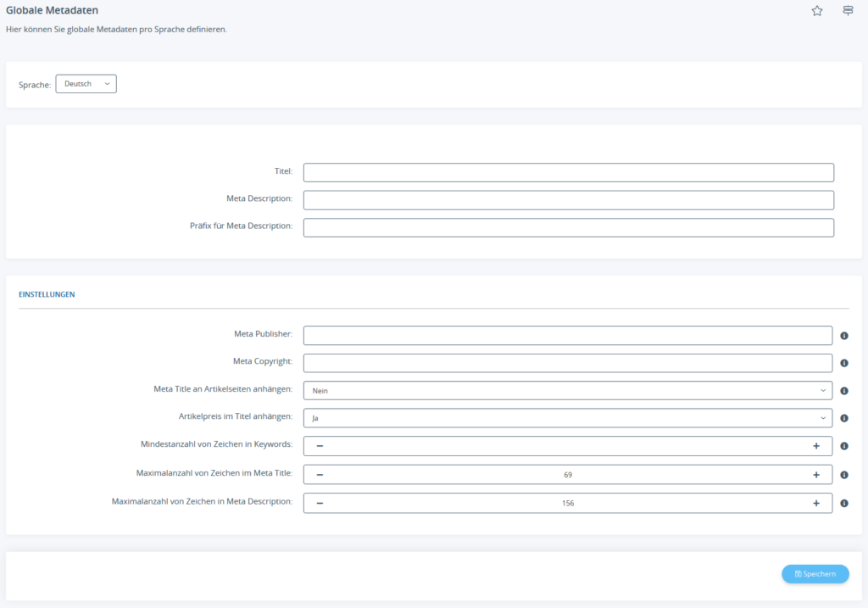Increase Mindestanzahl von Zeichen in Keywords
This screenshot has height=608, width=868.
(x=815, y=446)
